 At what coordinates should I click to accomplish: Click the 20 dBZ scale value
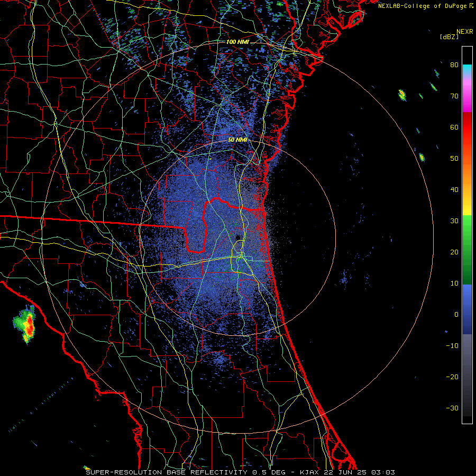point(454,252)
